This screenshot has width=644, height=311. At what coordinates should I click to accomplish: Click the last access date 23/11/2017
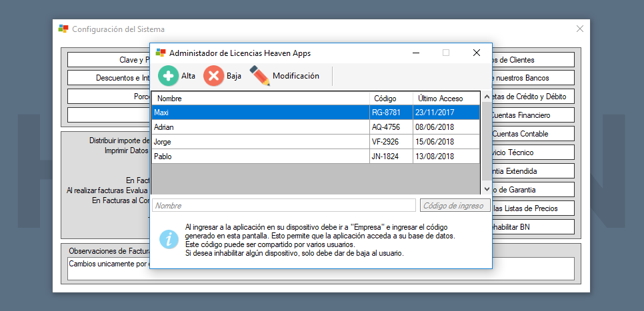click(446, 112)
